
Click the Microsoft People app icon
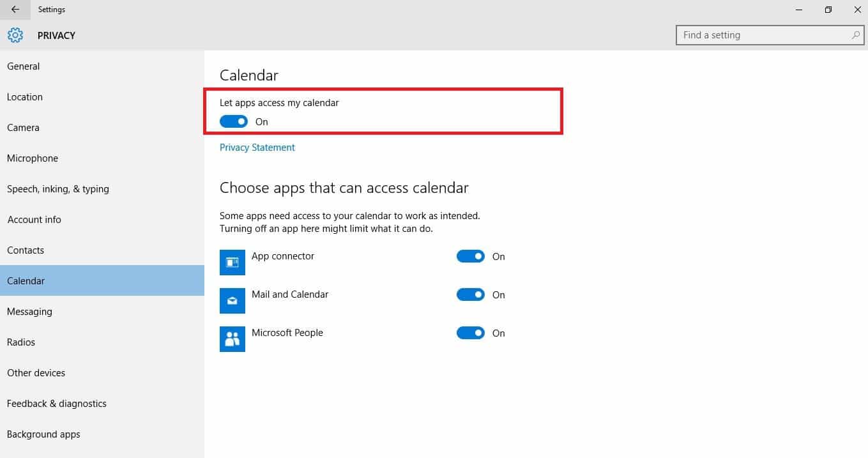pyautogui.click(x=232, y=339)
